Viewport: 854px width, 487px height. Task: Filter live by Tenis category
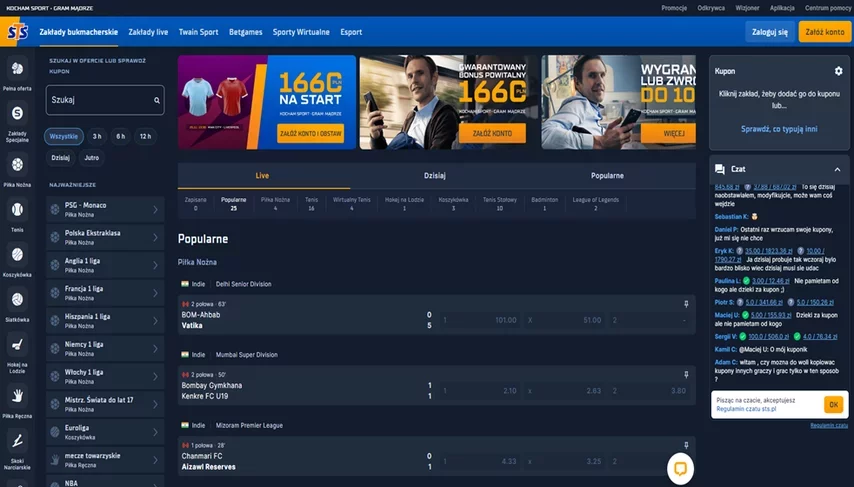[311, 204]
